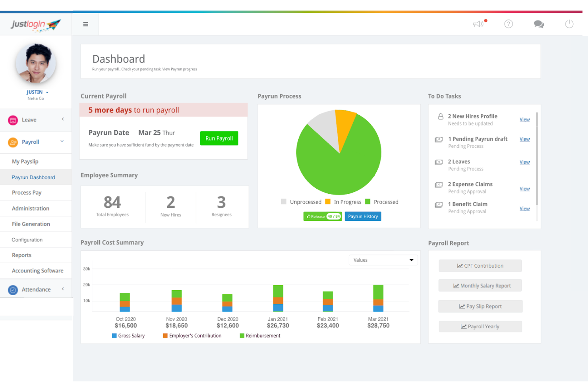
Task: Click the green Run Payroll button
Action: click(219, 138)
